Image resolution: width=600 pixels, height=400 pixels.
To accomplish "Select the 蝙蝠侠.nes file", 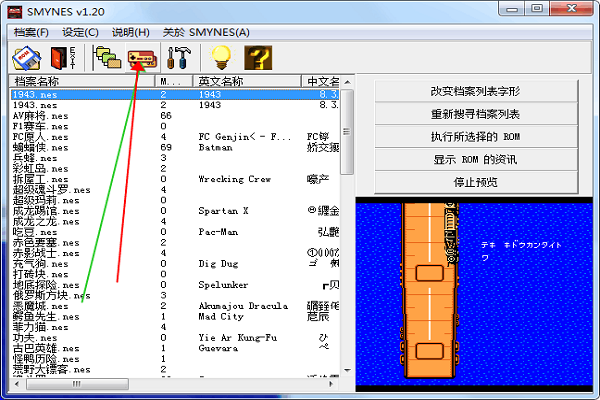I will pyautogui.click(x=41, y=147).
